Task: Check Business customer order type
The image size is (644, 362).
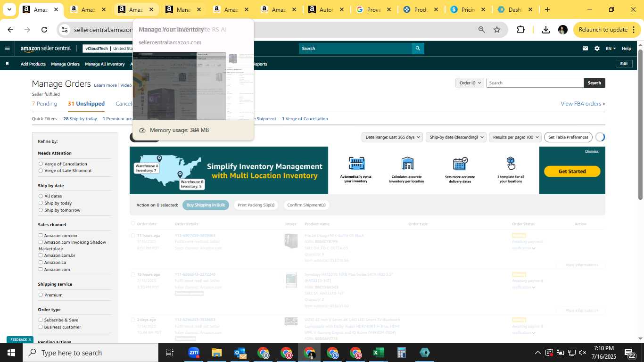Action: pos(41,327)
